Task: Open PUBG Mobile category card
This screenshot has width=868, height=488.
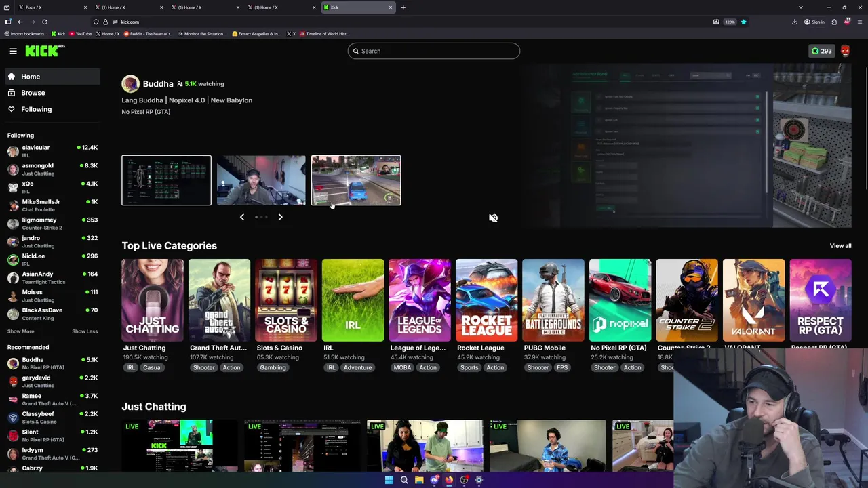Action: [553, 300]
